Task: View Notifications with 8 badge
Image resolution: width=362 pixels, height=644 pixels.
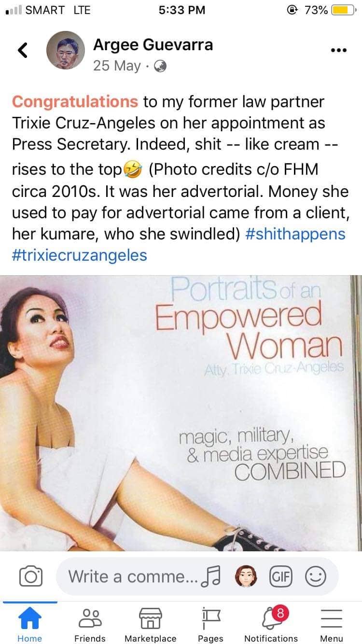Action: tap(271, 624)
